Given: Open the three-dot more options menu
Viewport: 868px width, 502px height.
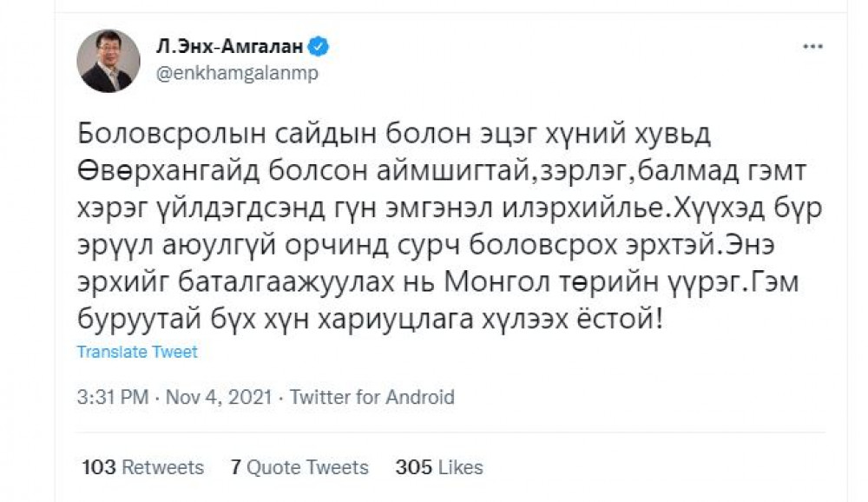Looking at the screenshot, I should [812, 47].
